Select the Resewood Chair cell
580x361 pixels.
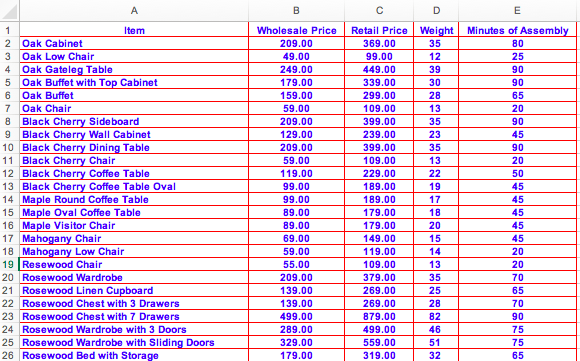134,264
